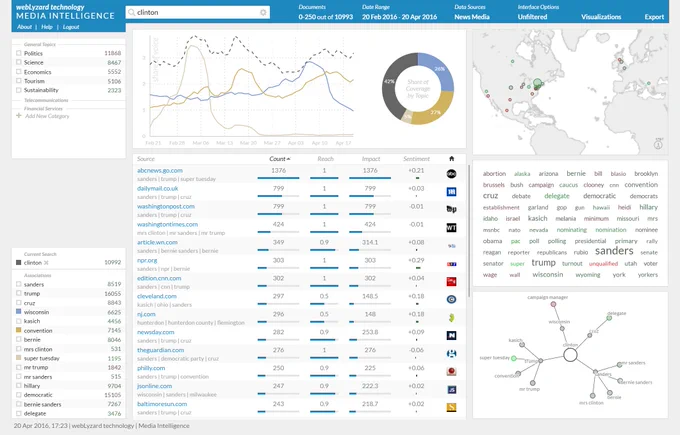This screenshot has width=680, height=435.
Task: Uncheck the convention association checkbox
Action: [19, 330]
